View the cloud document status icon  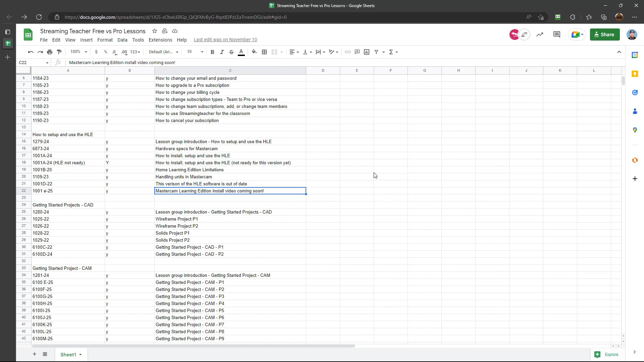[175, 31]
